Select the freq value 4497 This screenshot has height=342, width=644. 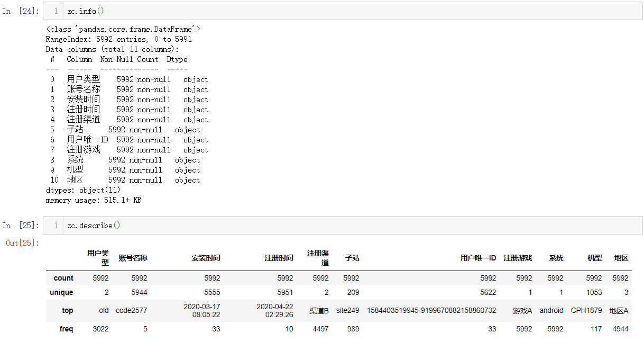[x=320, y=329]
